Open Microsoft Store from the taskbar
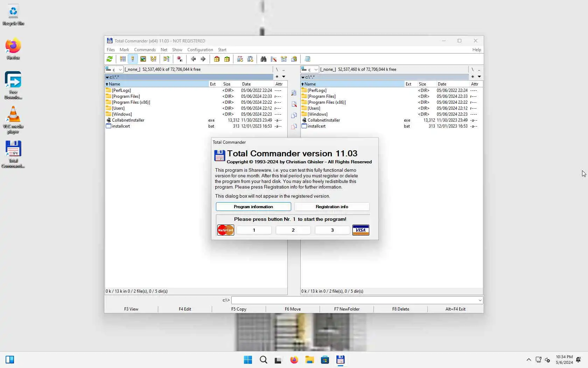The width and height of the screenshot is (588, 368). point(325,360)
